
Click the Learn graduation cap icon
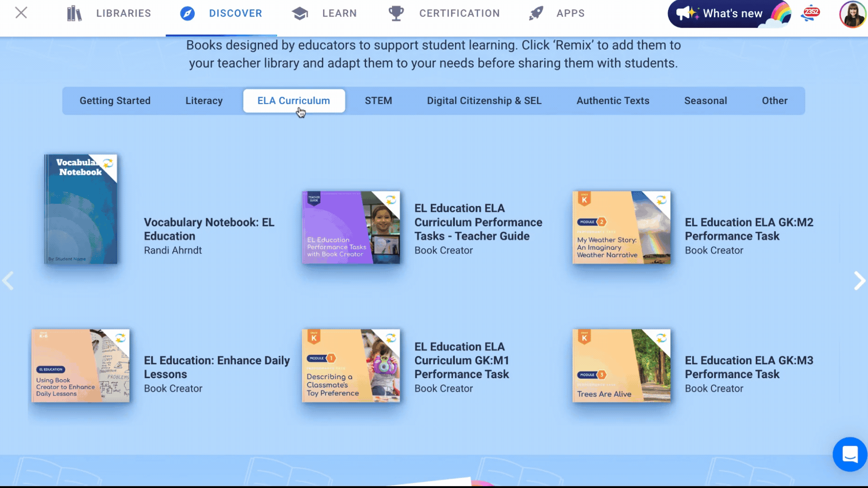coord(300,14)
